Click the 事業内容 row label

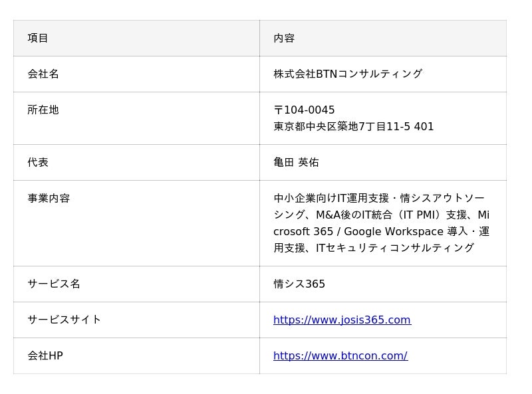(x=49, y=199)
